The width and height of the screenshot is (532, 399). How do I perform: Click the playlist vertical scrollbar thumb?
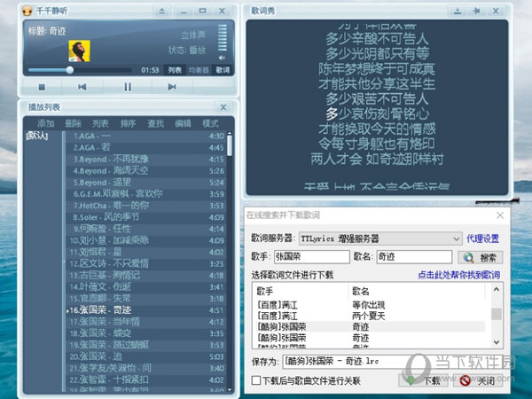(230, 146)
